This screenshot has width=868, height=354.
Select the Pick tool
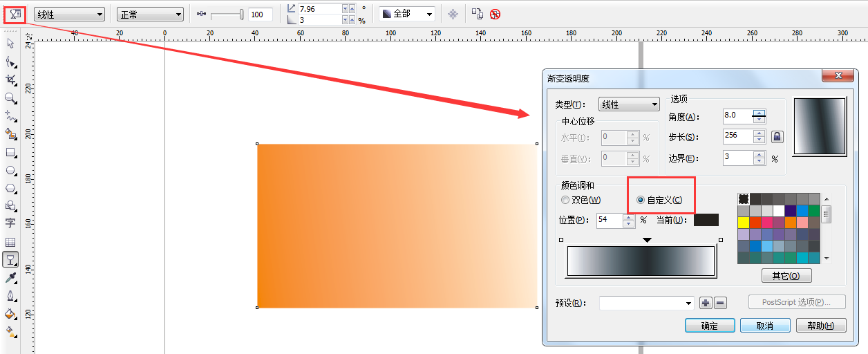pos(10,44)
